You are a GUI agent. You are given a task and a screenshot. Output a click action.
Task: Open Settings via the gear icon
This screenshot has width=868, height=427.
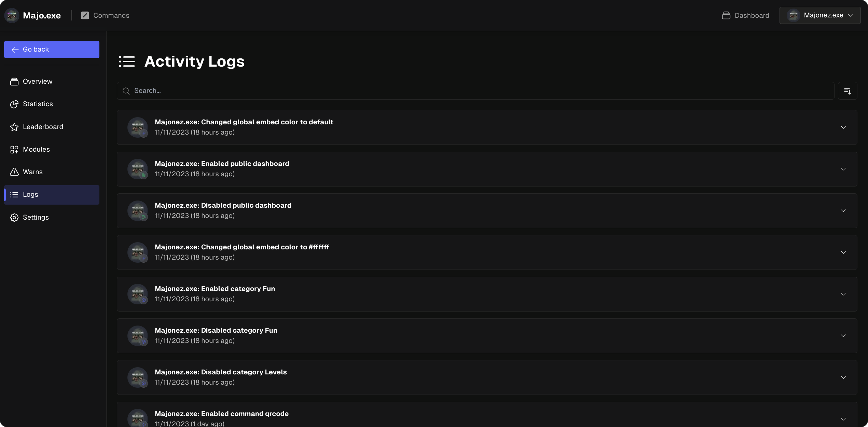pos(14,217)
